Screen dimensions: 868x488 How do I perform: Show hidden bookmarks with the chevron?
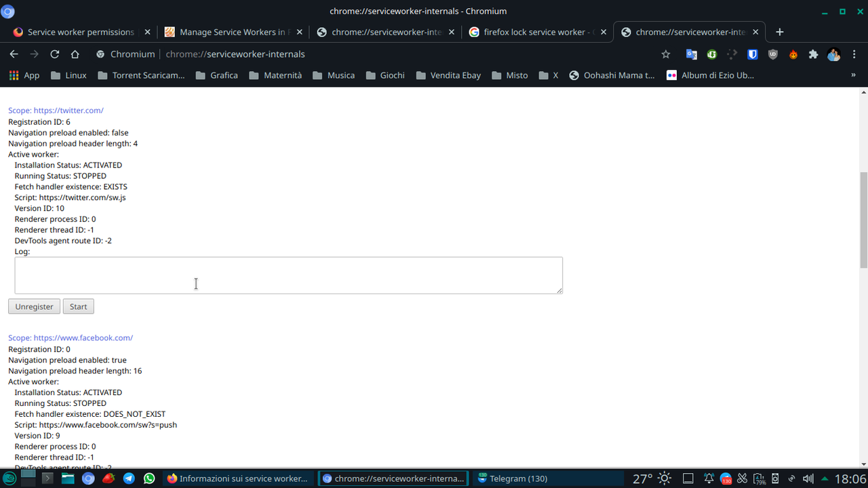(853, 75)
